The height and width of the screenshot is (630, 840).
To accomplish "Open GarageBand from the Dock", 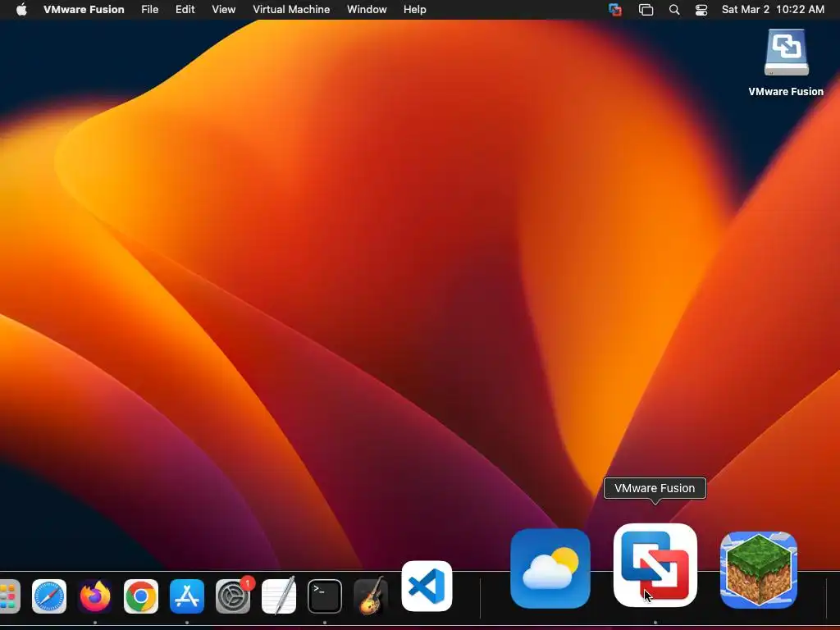I will 371,596.
